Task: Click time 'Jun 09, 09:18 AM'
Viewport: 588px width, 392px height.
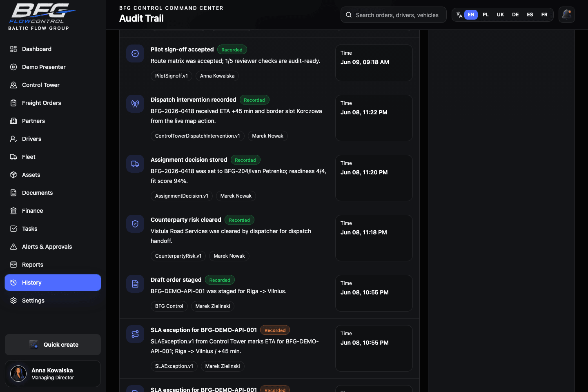Action: click(365, 62)
